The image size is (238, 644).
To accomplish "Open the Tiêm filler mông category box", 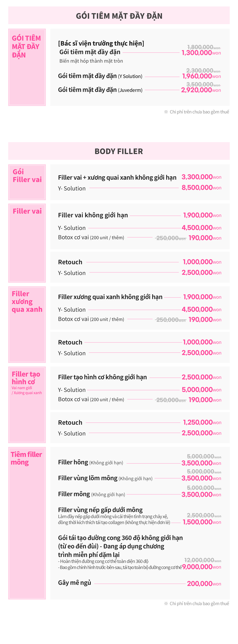I will [27, 523].
